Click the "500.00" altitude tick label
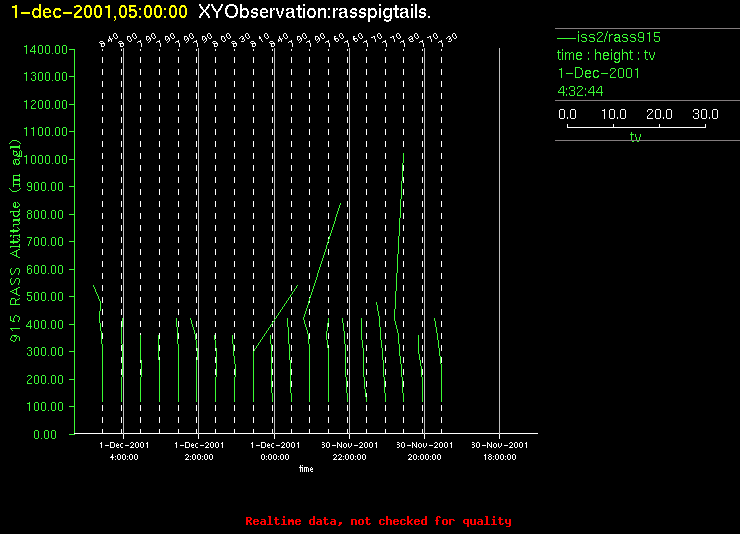The width and height of the screenshot is (740, 534). point(45,296)
